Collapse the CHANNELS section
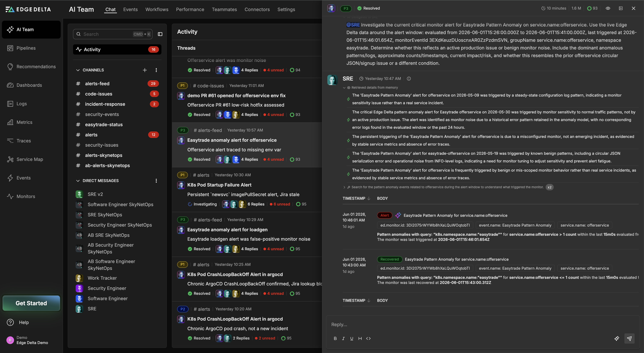644x353 pixels. (78, 70)
